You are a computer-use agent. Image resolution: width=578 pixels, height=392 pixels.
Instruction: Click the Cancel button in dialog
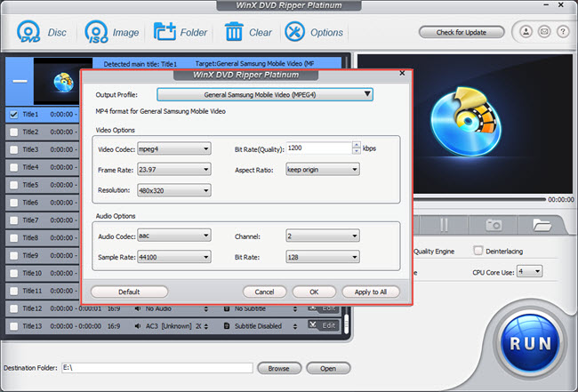(x=264, y=292)
